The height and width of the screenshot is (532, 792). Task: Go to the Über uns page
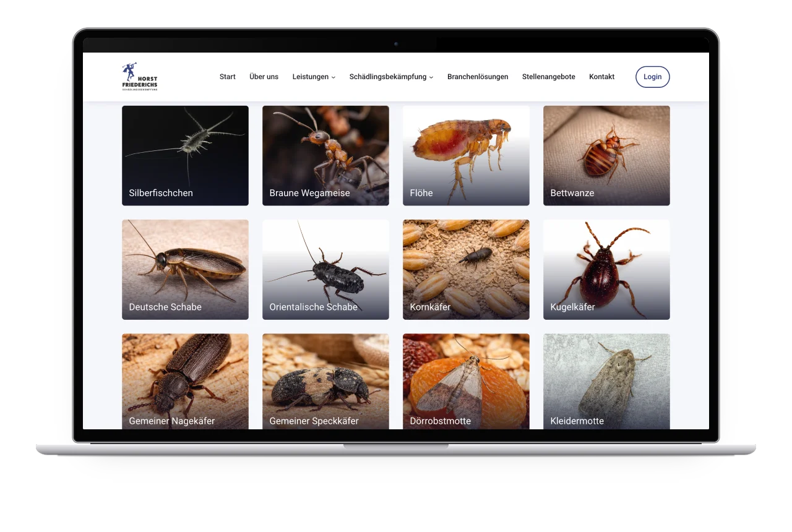(264, 77)
